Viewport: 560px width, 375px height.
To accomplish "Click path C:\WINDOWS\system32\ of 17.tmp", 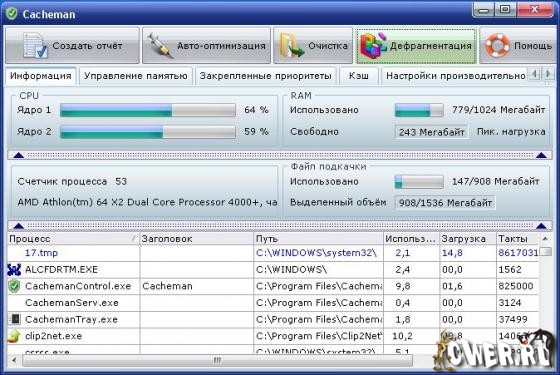I will [x=316, y=253].
